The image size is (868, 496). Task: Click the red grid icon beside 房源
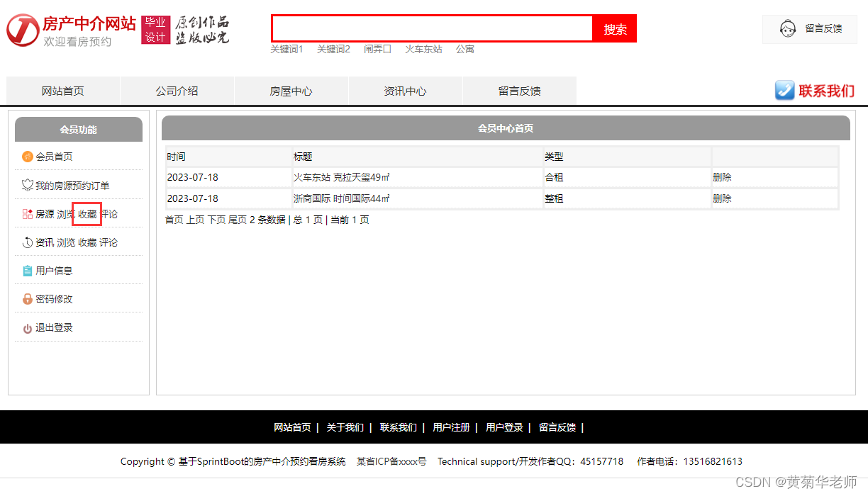point(28,214)
